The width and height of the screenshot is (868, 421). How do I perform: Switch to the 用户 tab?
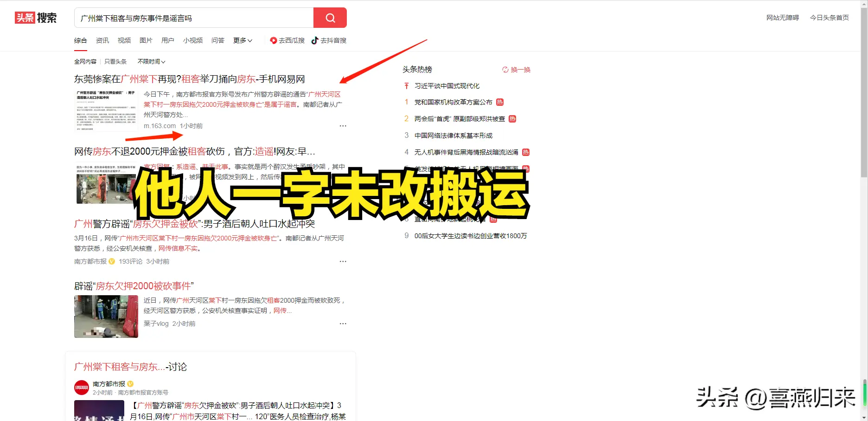pyautogui.click(x=168, y=40)
